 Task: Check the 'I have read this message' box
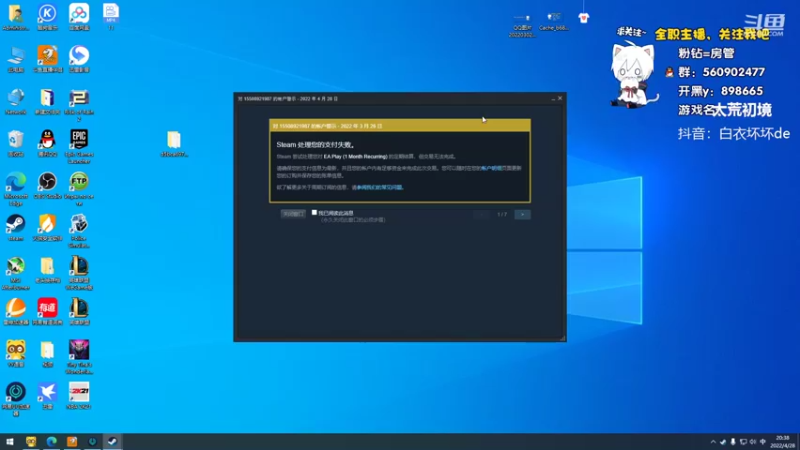coord(314,213)
